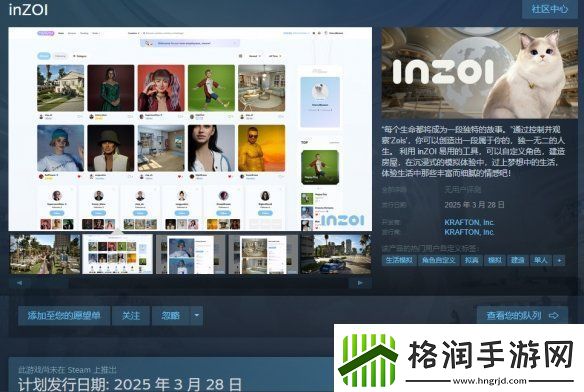Click the inZOI page title text
The image size is (584, 392).
coord(28,10)
